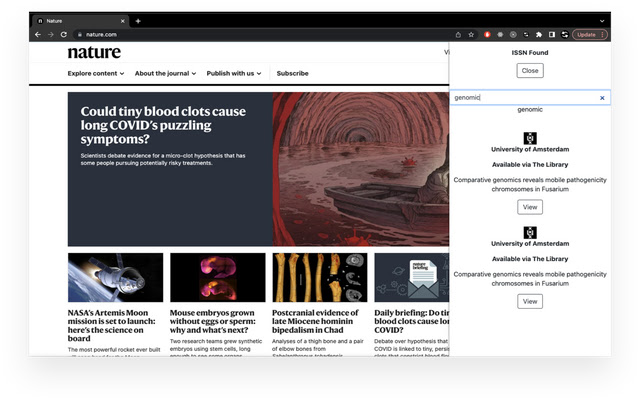Image resolution: width=640 pixels, height=400 pixels.
Task: Open the grey circular extension icon
Action: pos(513,35)
